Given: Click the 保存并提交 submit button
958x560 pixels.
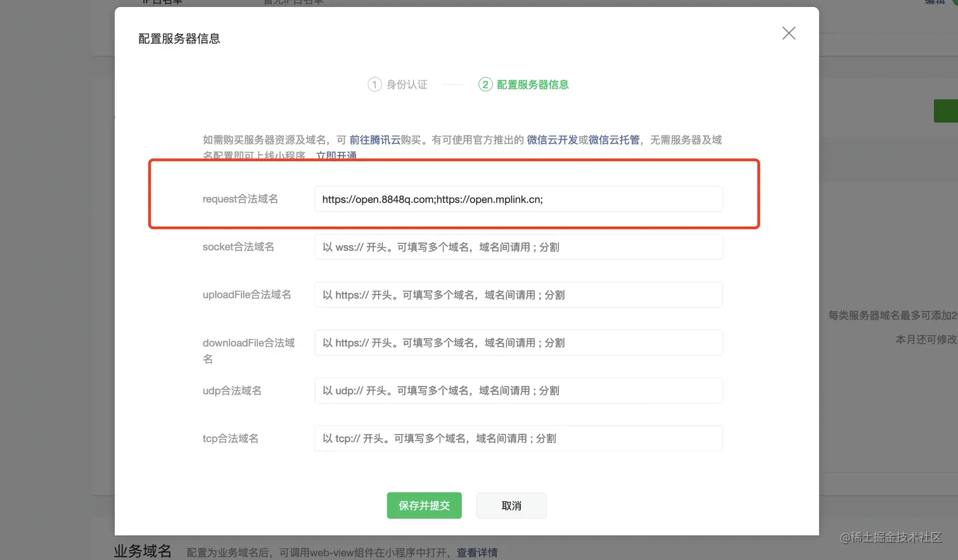Looking at the screenshot, I should (x=423, y=506).
